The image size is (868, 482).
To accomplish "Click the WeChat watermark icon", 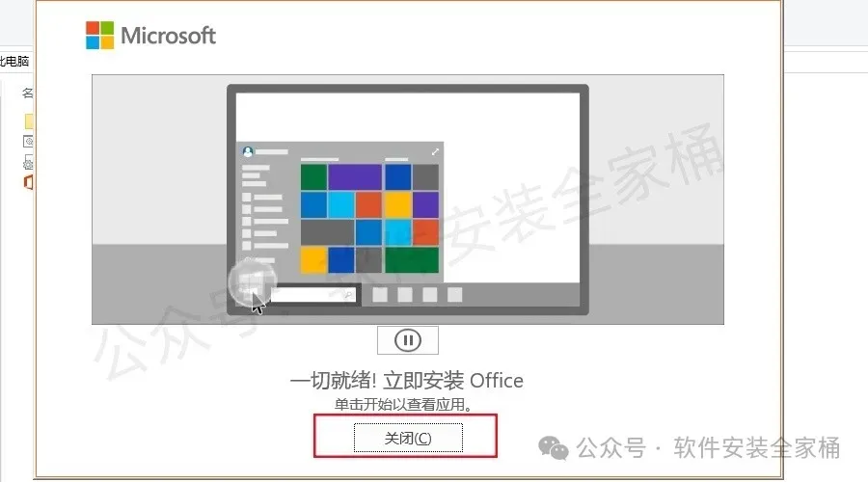I will [x=553, y=447].
